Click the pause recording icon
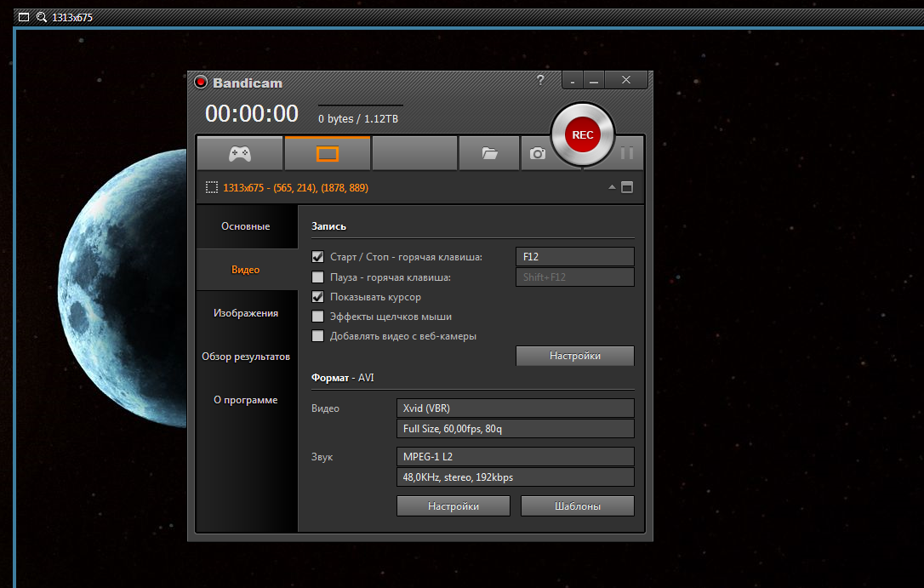Viewport: 924px width, 588px height. point(627,153)
